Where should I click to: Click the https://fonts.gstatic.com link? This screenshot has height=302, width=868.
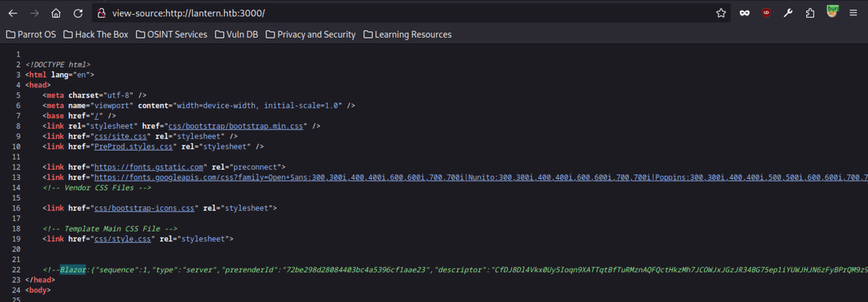click(x=149, y=167)
